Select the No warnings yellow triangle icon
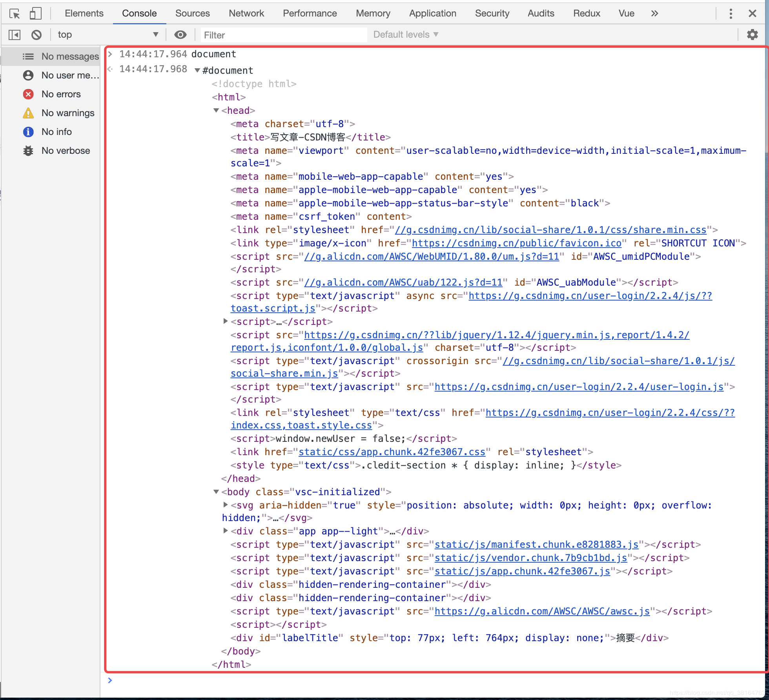This screenshot has height=700, width=769. tap(28, 113)
